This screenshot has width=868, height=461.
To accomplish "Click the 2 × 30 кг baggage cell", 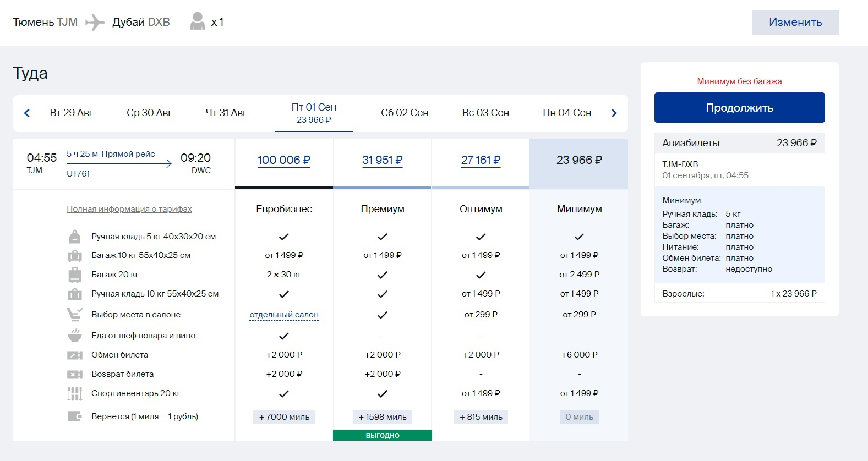I will [284, 275].
